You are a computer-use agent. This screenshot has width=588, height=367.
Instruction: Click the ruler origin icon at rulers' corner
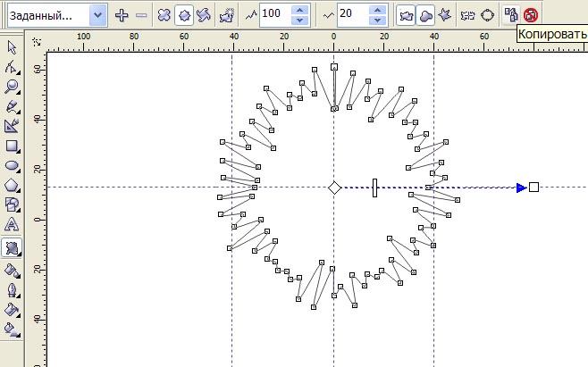click(37, 42)
